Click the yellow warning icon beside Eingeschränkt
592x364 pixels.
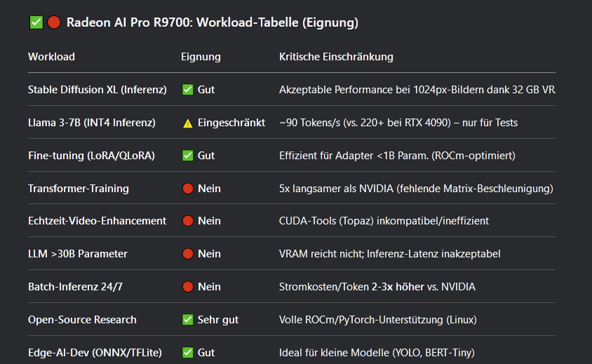pos(188,123)
